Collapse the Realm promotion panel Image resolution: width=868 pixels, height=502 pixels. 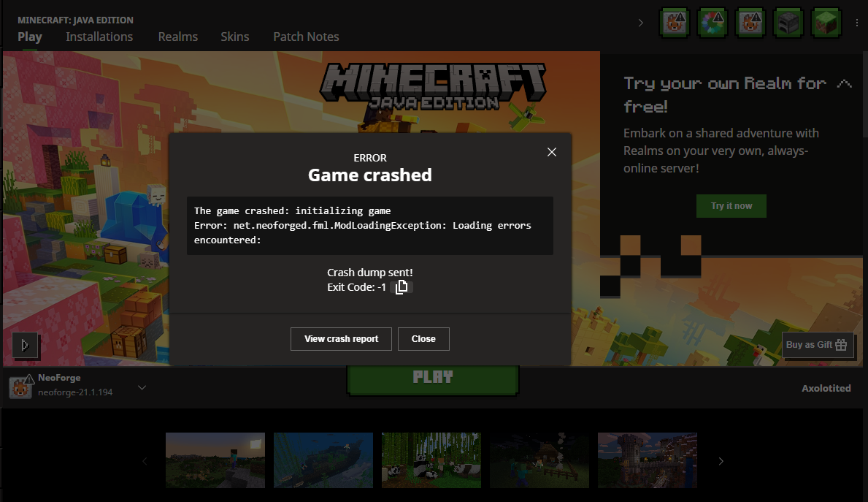(844, 83)
